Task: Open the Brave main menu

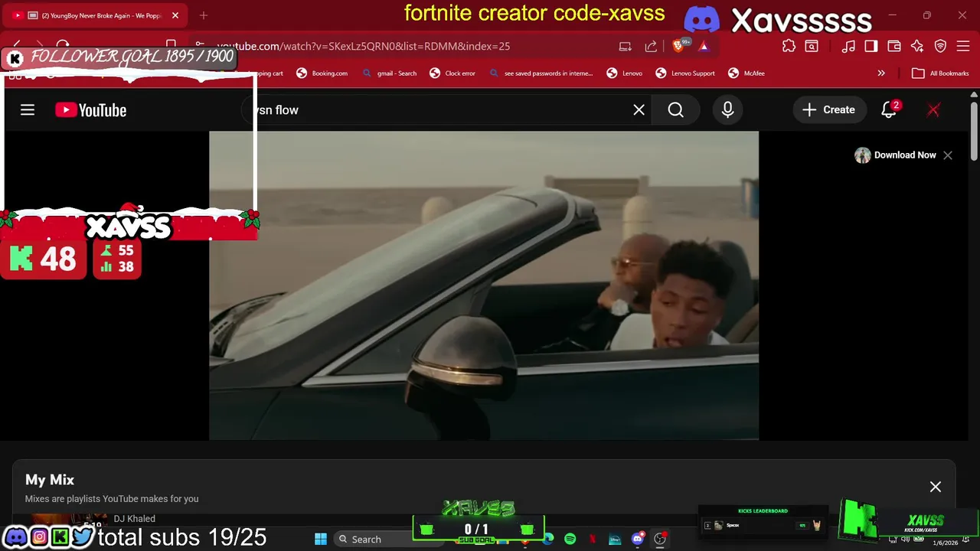Action: 964,46
